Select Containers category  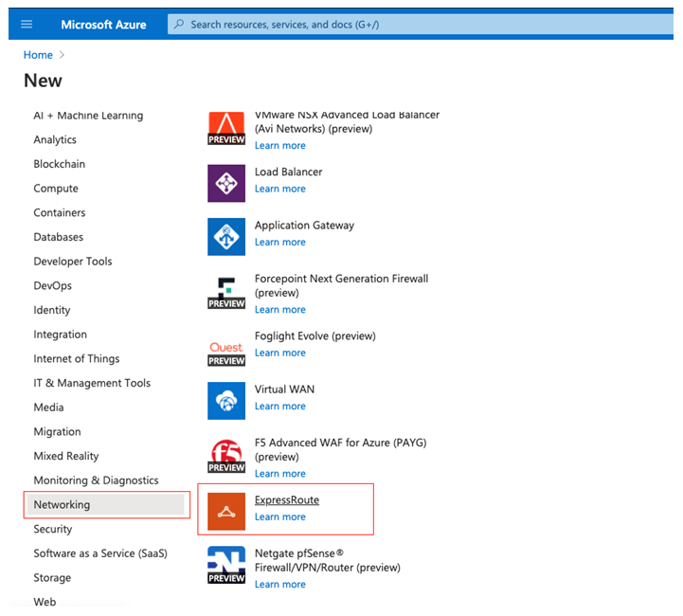[x=60, y=212]
